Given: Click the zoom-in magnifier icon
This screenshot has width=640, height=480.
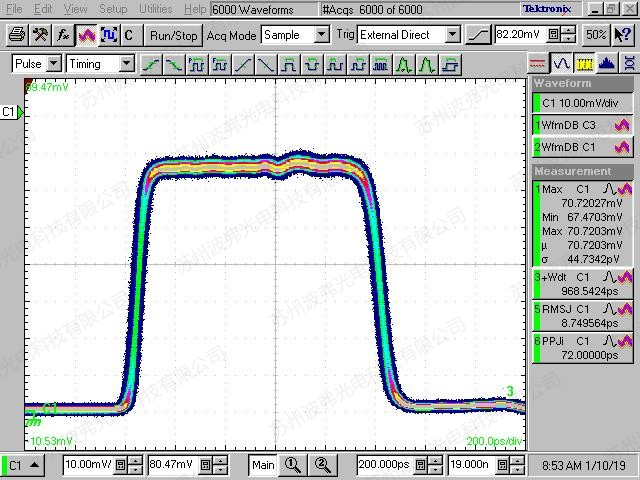Looking at the screenshot, I should pyautogui.click(x=293, y=465).
